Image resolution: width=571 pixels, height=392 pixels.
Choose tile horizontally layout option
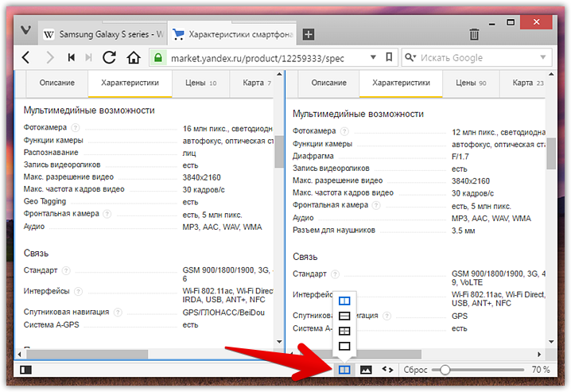coord(344,316)
